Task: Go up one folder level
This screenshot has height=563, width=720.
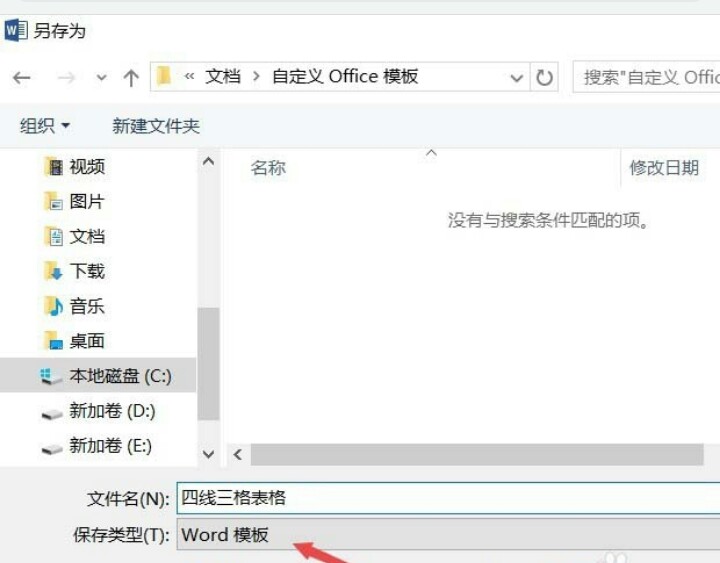Action: click(131, 78)
